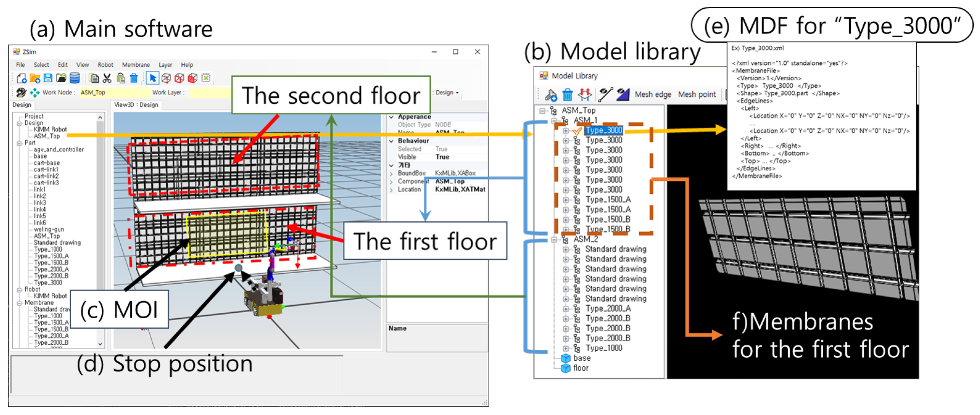Screen dimensions: 980x415
Task: Toggle the checkmark on the highlighted Type_3000 node
Action: [577, 131]
